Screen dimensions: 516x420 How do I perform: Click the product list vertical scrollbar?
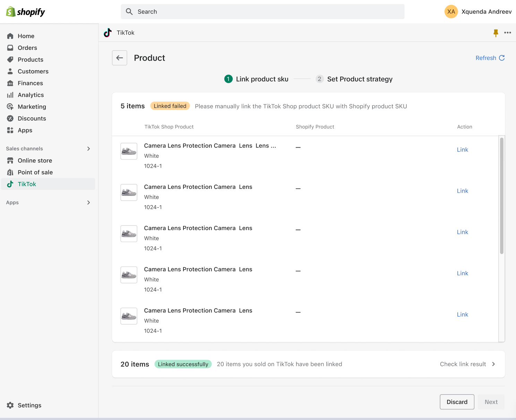coord(501,196)
